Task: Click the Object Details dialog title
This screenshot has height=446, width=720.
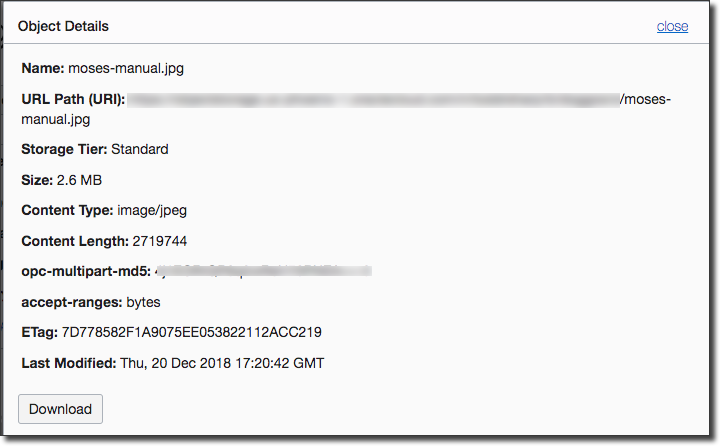Action: [64, 26]
